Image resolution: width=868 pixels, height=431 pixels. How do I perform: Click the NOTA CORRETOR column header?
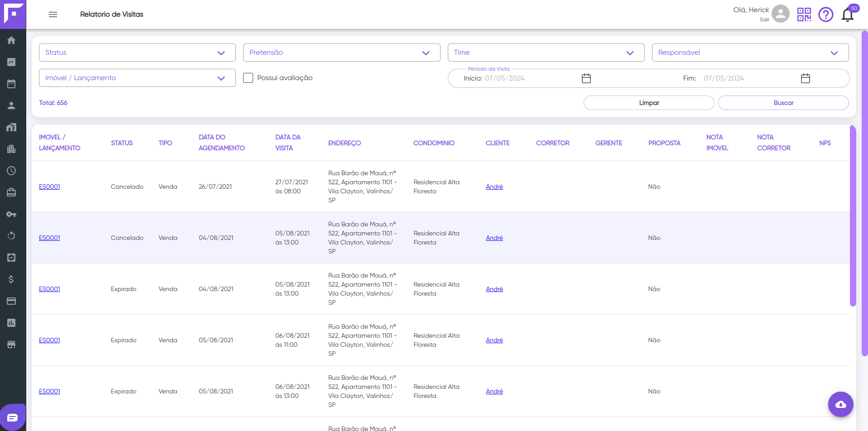pos(774,143)
